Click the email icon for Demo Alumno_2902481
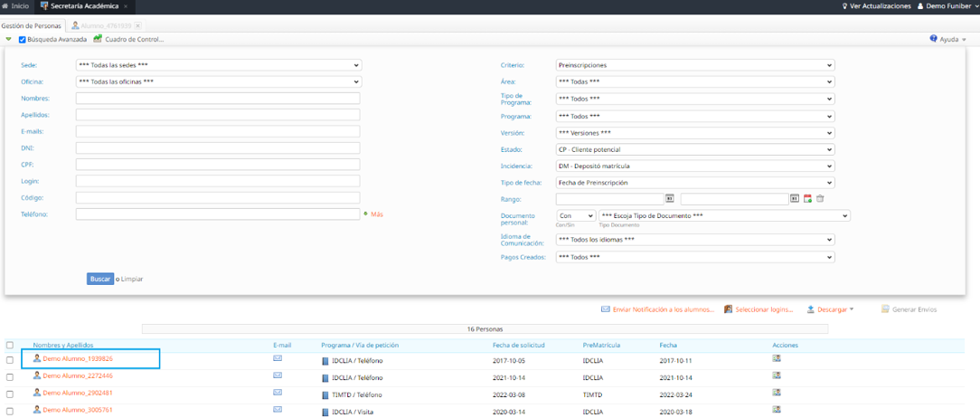 point(278,394)
